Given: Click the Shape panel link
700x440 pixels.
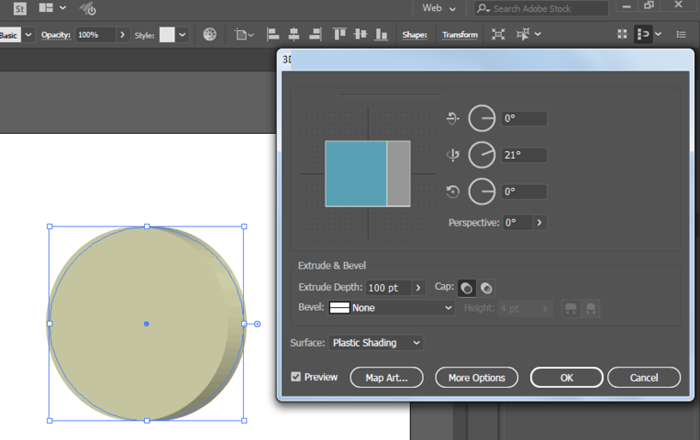Looking at the screenshot, I should (415, 34).
